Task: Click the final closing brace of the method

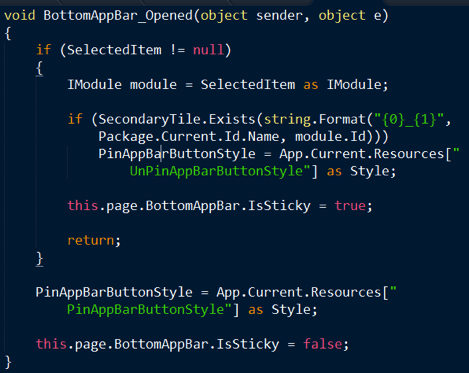Action: tap(8, 362)
